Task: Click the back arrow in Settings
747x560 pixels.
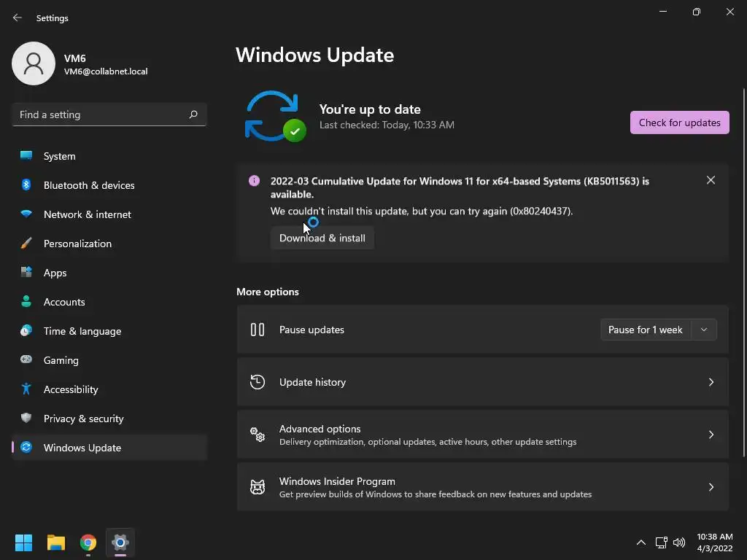Action: [18, 18]
